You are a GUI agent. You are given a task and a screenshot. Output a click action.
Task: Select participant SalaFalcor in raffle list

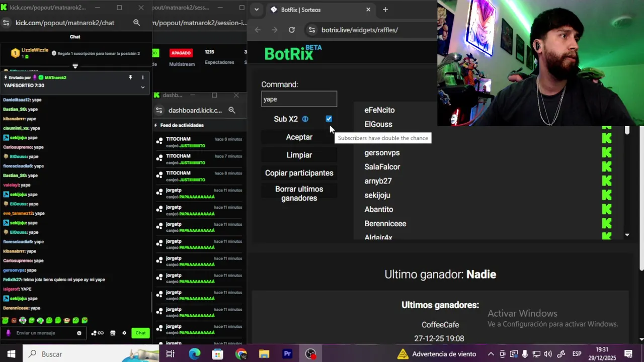(x=382, y=167)
